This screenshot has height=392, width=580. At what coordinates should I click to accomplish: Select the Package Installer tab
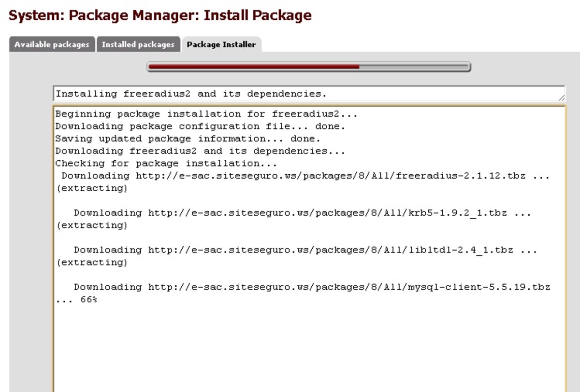click(221, 44)
